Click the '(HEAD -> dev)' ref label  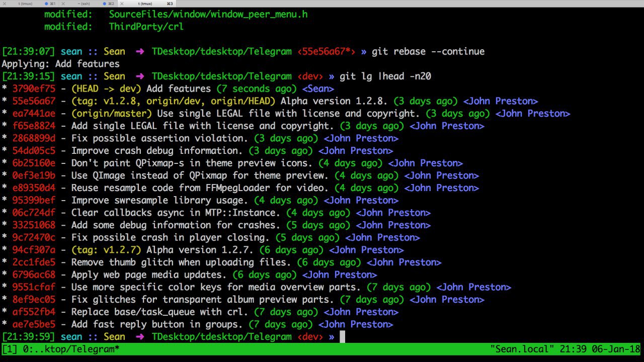tap(106, 88)
